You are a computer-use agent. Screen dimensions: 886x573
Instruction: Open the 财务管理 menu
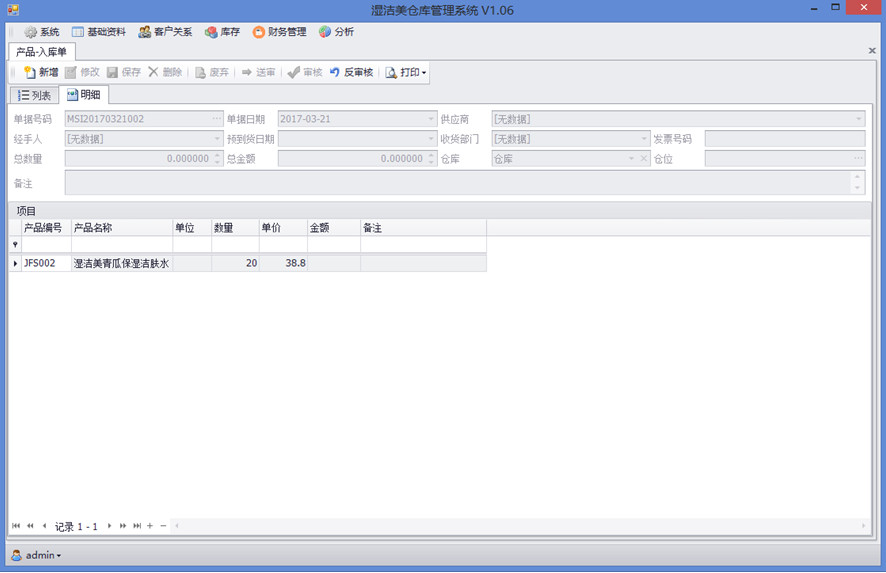click(x=279, y=32)
